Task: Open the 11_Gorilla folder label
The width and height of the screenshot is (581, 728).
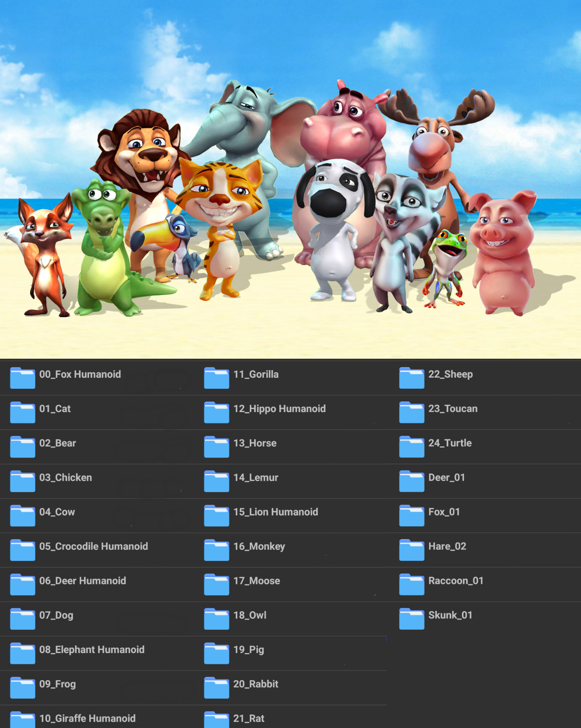Action: (x=256, y=374)
